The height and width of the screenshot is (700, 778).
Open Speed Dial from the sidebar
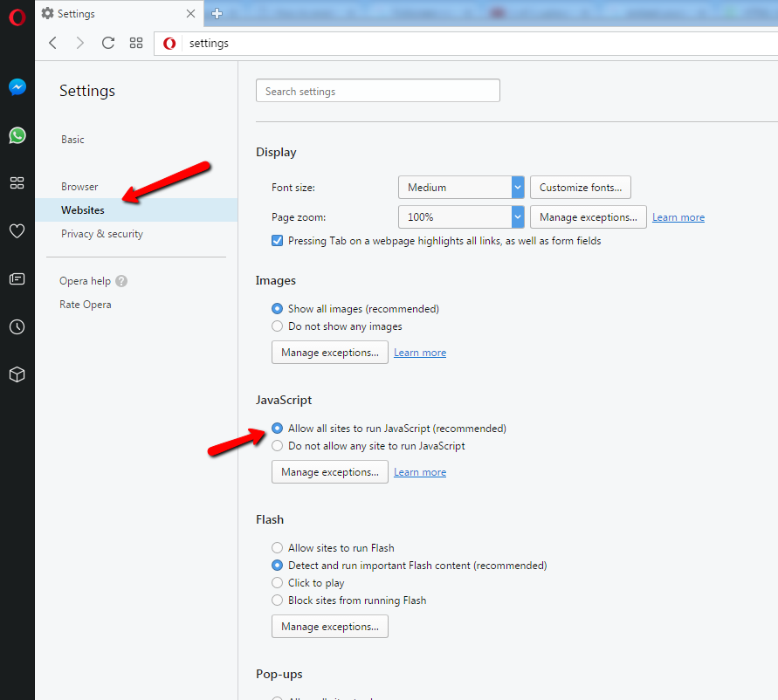pyautogui.click(x=17, y=183)
